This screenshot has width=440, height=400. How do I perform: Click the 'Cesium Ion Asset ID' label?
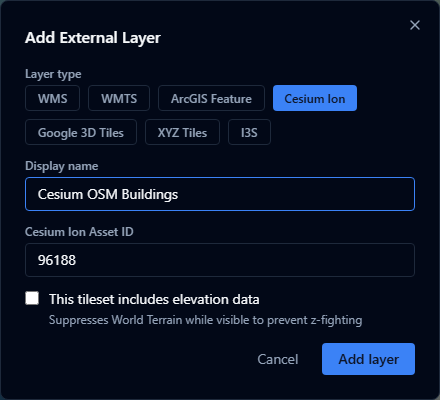79,232
